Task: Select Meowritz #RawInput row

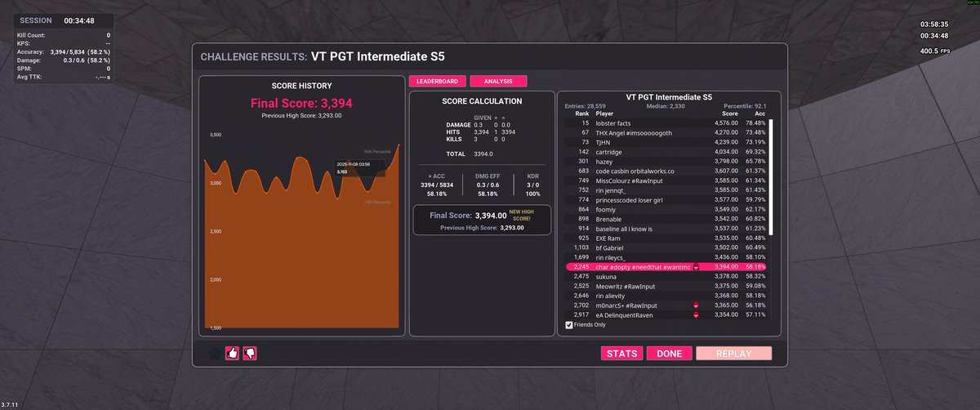Action: tap(666, 286)
